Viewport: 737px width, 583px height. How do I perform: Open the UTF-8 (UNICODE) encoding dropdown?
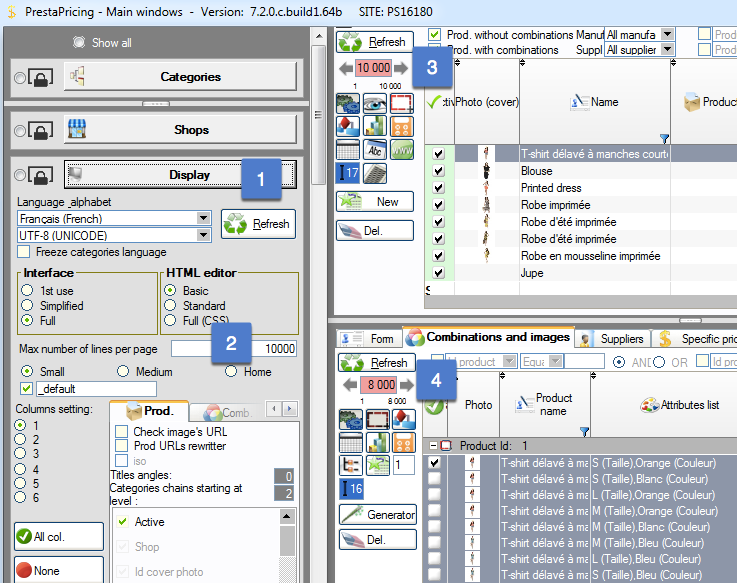click(x=204, y=235)
